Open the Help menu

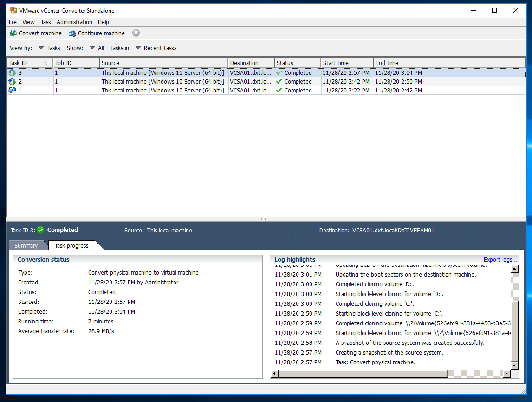(x=104, y=22)
